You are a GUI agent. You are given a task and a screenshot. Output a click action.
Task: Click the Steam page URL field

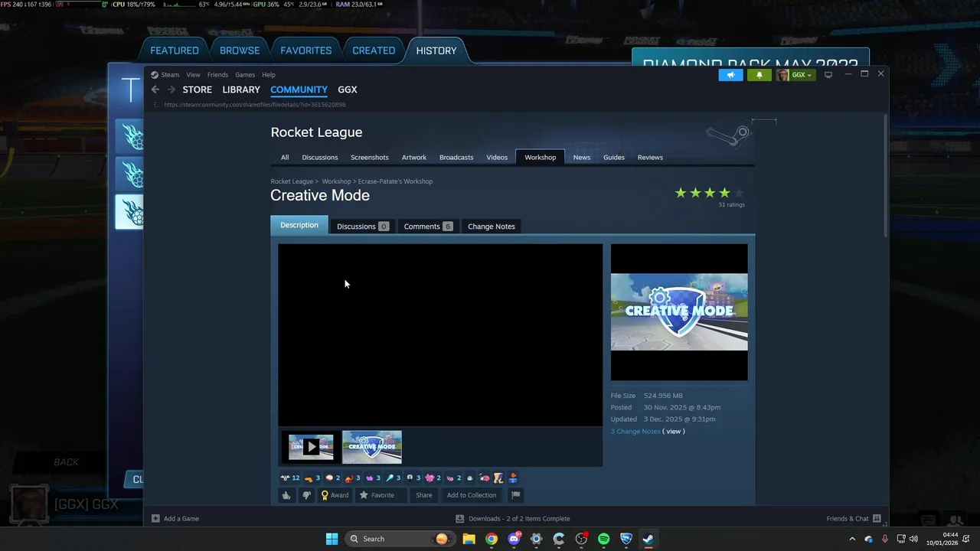[x=255, y=105]
